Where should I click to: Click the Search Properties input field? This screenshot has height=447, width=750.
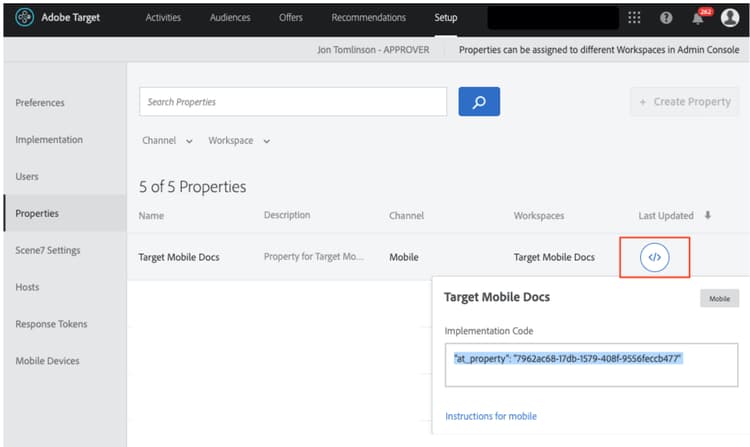pyautogui.click(x=292, y=102)
